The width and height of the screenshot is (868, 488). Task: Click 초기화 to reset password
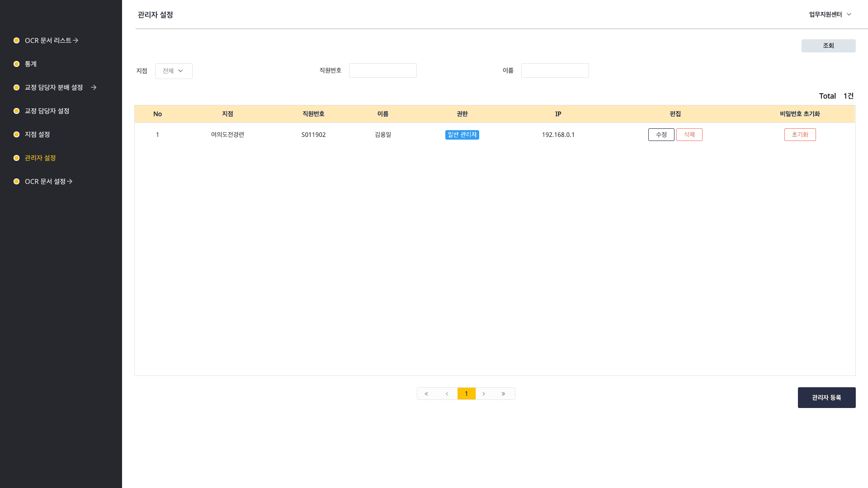800,135
